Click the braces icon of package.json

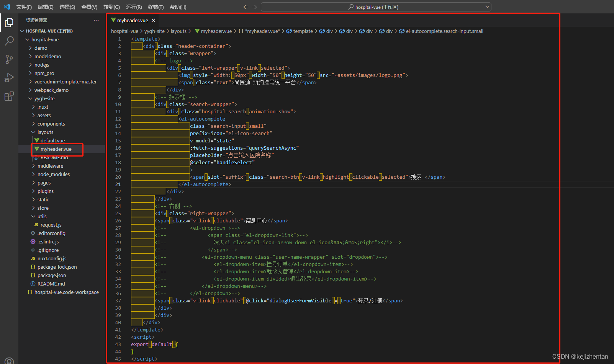coord(33,275)
